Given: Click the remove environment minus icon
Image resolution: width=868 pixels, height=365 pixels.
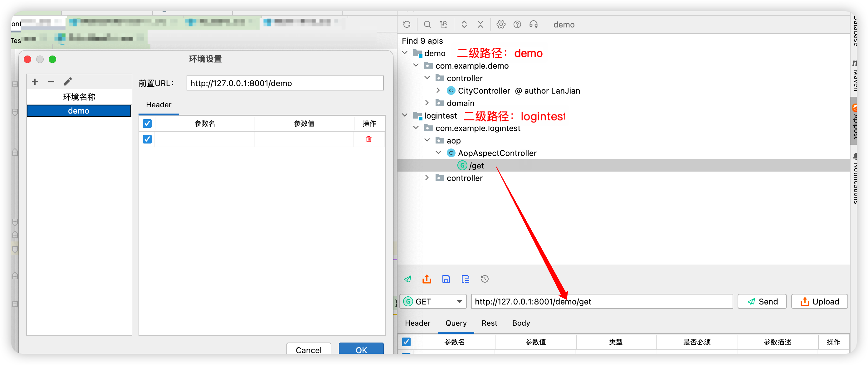Looking at the screenshot, I should click(51, 81).
